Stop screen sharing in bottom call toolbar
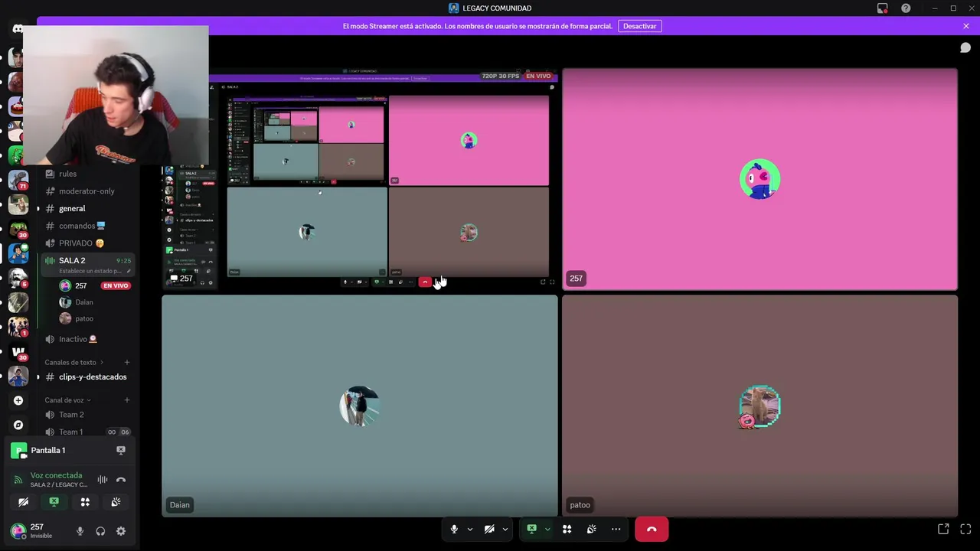 [x=531, y=529]
